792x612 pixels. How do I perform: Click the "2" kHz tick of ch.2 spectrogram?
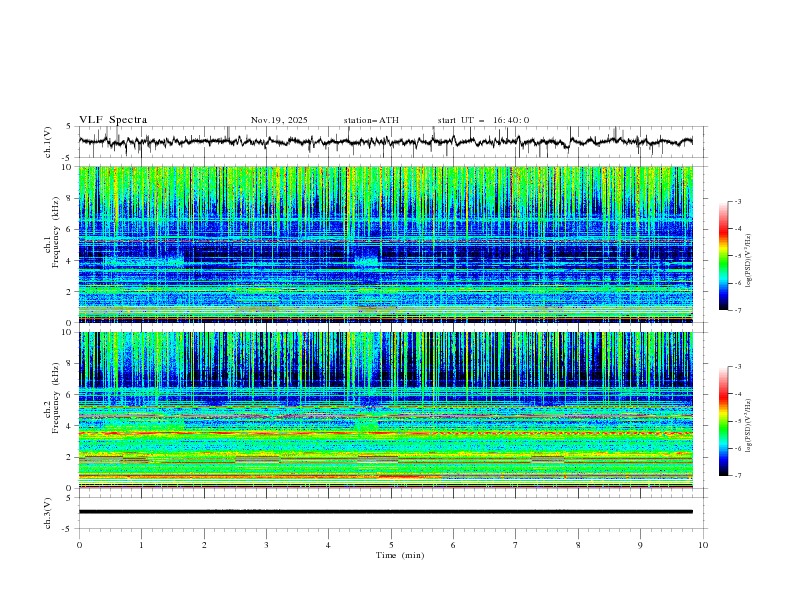pos(69,457)
